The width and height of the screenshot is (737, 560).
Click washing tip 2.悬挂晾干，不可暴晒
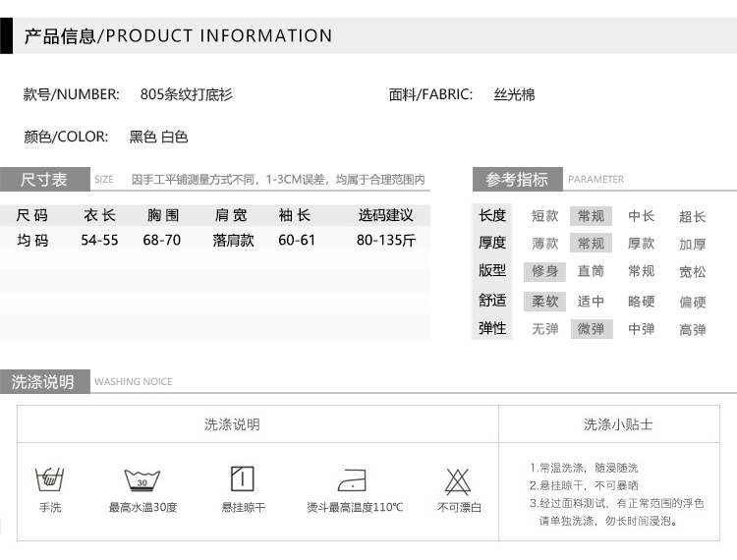584,485
